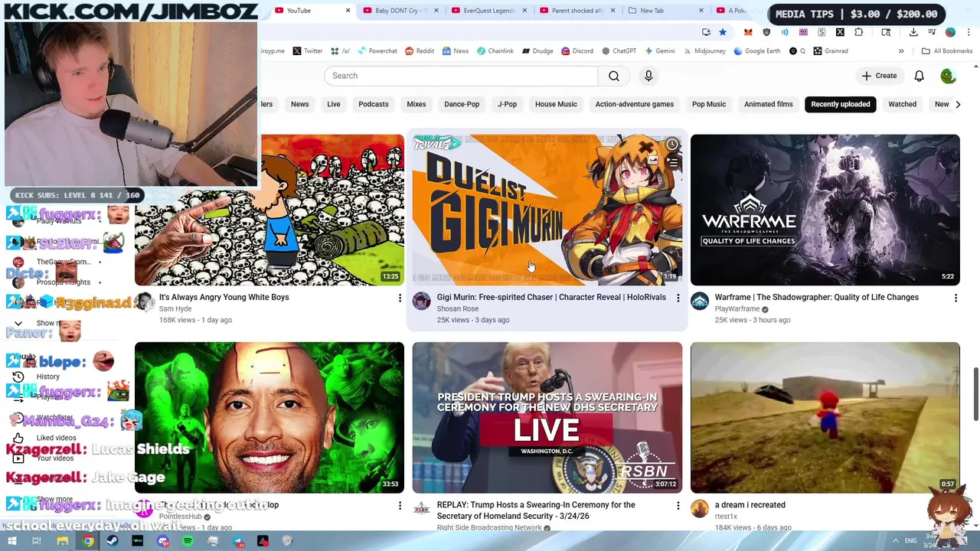Select the Mixes filter chip
This screenshot has height=551, width=980.
(x=416, y=104)
